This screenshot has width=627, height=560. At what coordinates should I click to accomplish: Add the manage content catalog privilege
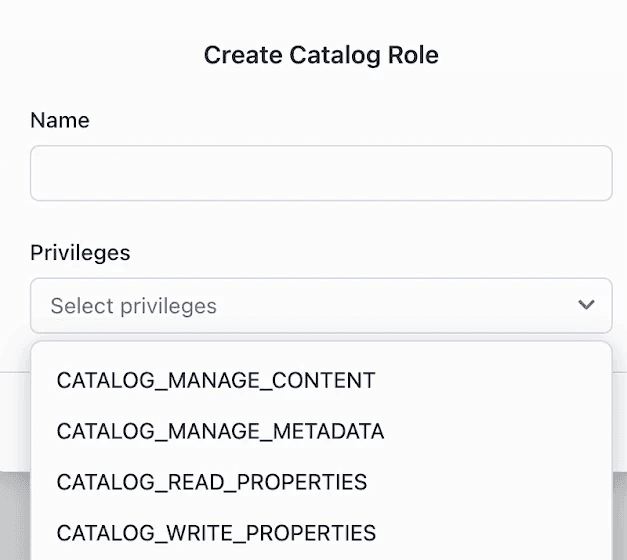tap(216, 381)
